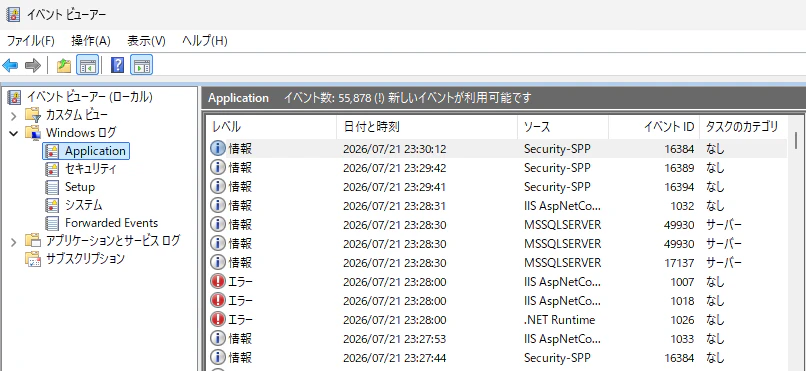The height and width of the screenshot is (371, 806).
Task: Click the システム log icon in tree
Action: (x=52, y=205)
